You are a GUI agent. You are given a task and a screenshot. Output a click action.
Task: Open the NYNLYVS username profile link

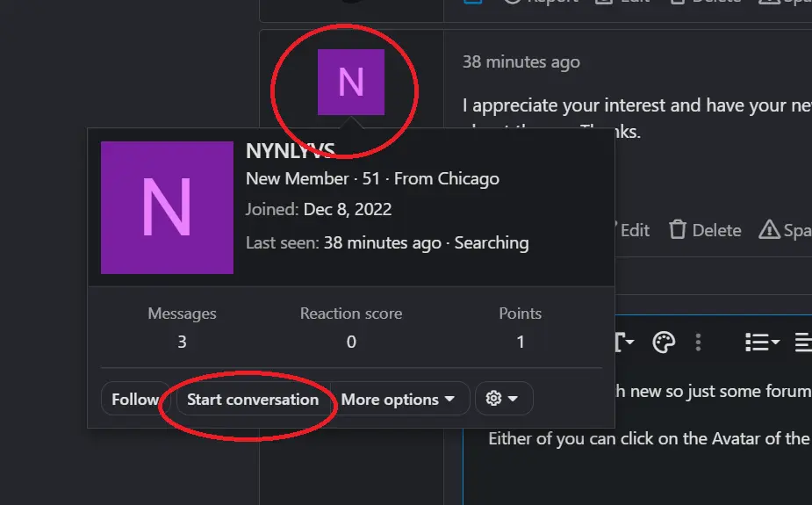290,151
